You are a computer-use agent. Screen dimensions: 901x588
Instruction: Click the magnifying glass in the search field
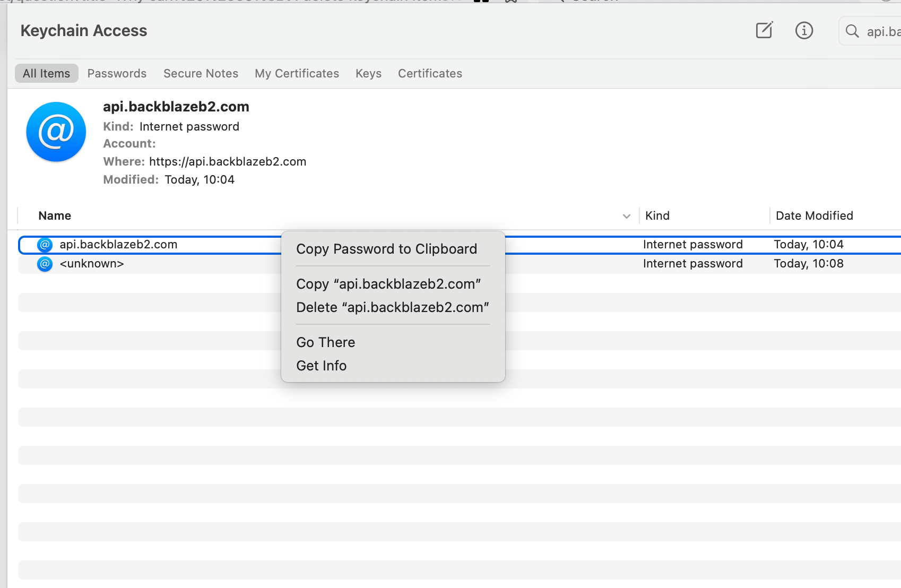click(x=852, y=31)
